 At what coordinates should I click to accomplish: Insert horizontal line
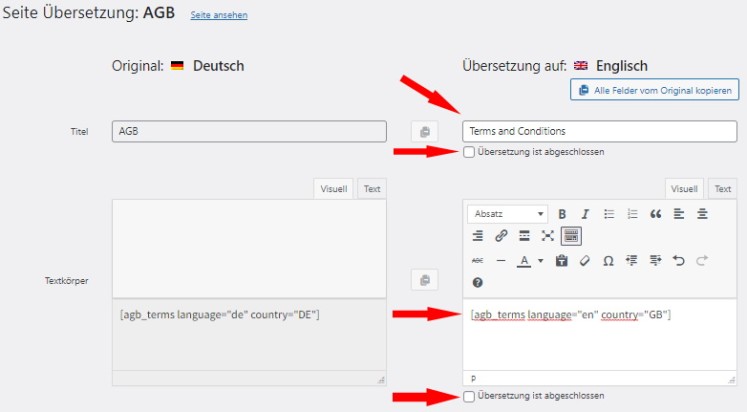point(501,261)
